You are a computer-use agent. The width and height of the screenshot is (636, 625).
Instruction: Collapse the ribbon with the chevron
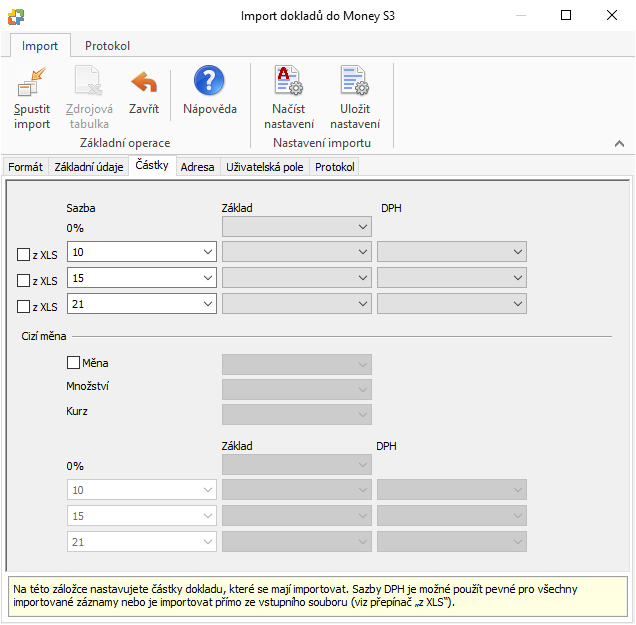[619, 144]
